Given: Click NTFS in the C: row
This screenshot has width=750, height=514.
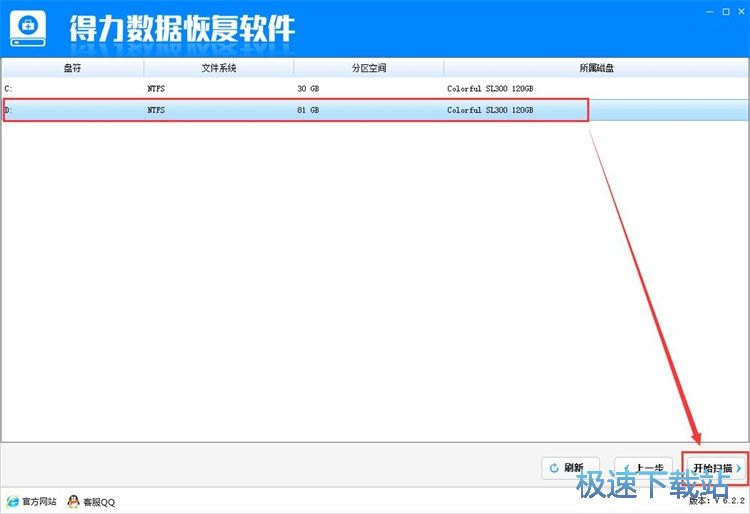Looking at the screenshot, I should tap(156, 89).
